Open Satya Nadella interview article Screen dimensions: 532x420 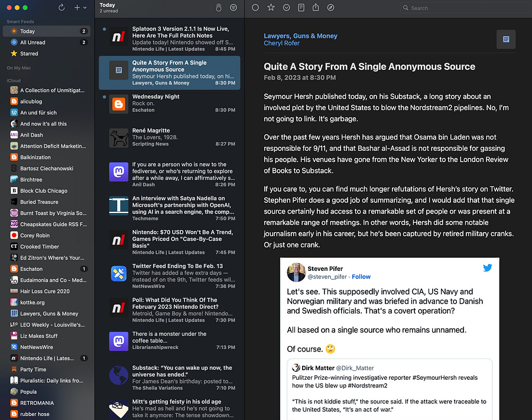(x=169, y=208)
